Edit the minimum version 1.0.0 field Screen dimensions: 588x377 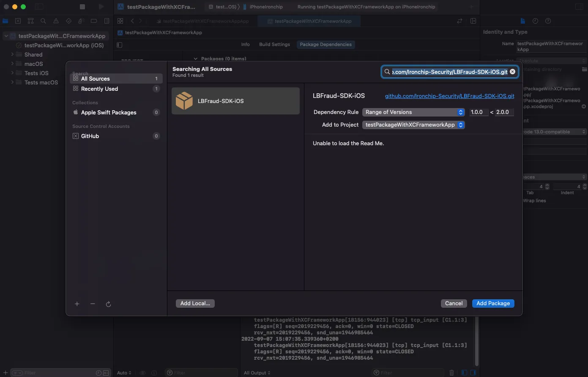click(478, 112)
